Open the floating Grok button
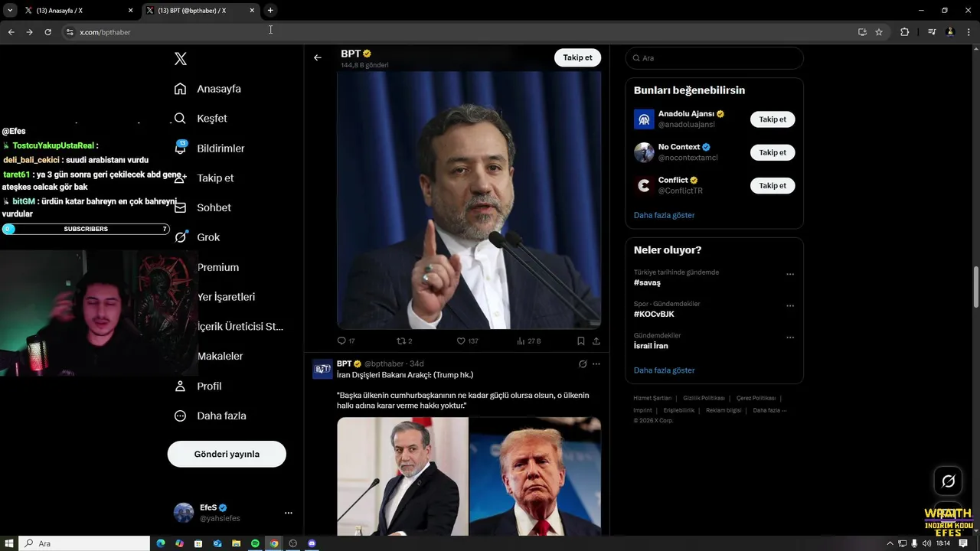 pyautogui.click(x=948, y=481)
